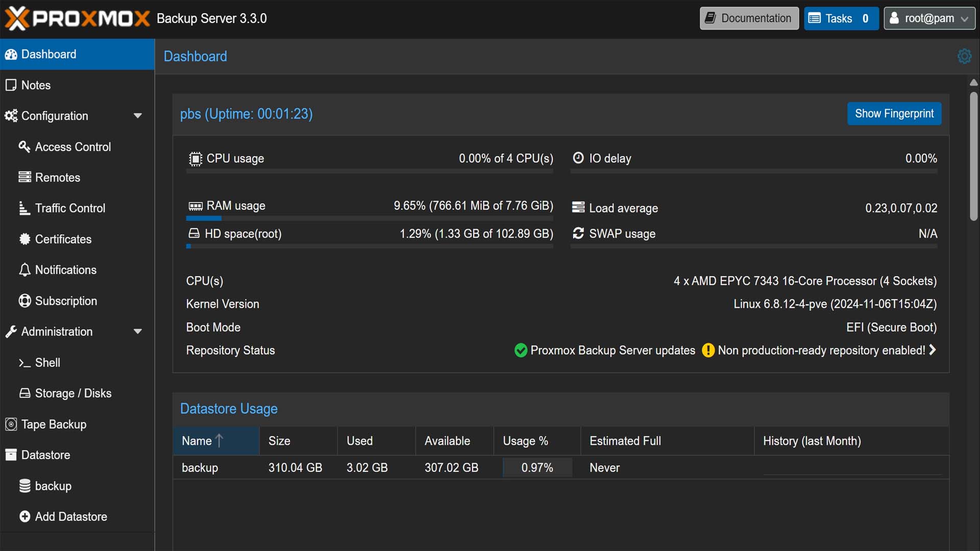Click the Dashboard gauge icon in sidebar
This screenshot has height=551, width=980.
11,55
